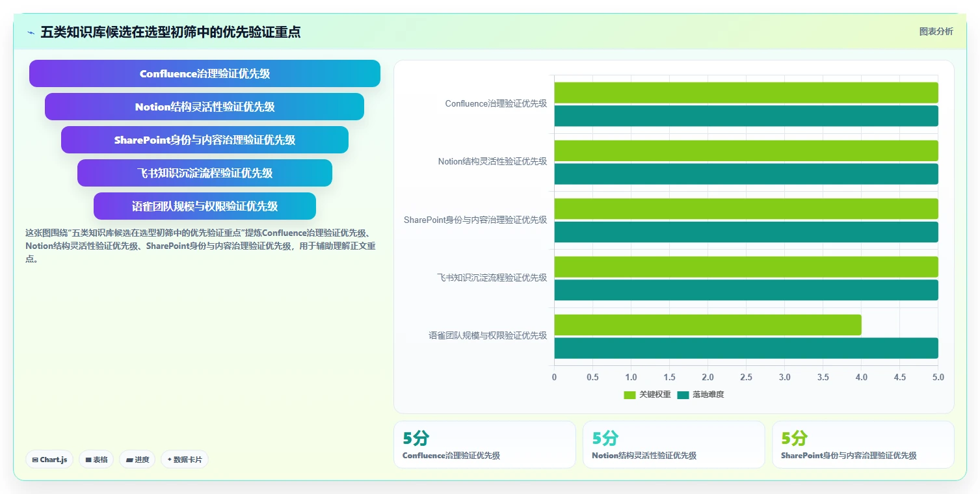Image resolution: width=980 pixels, height=494 pixels.
Task: Open the 5分 SharePoint身份与内容治理验证优先级 data card
Action: [x=863, y=445]
